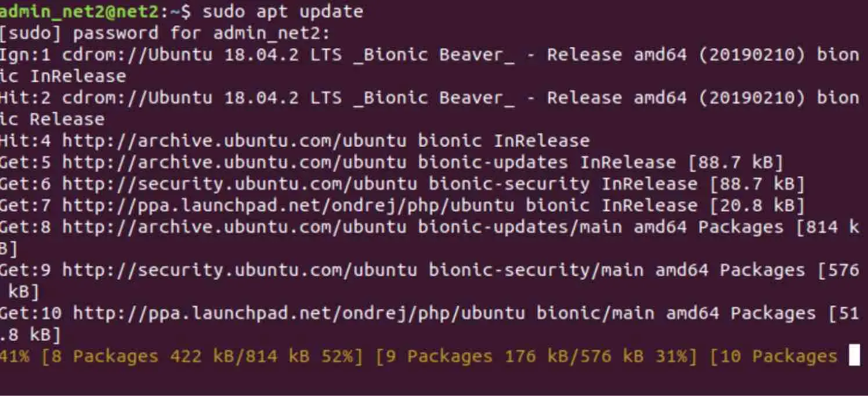This screenshot has height=396, width=868.
Task: Click the '8 Packages 422 kB/814 kB 52%' progress
Action: click(x=202, y=356)
